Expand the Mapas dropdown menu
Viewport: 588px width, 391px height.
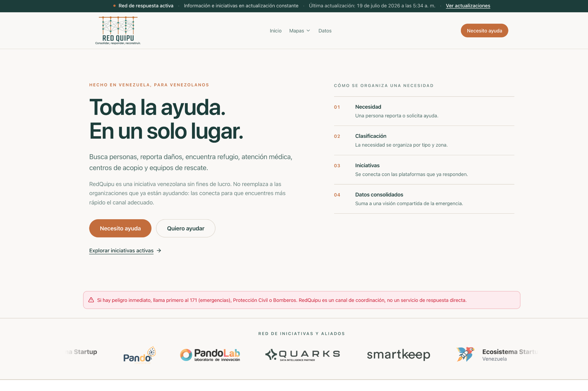point(300,31)
